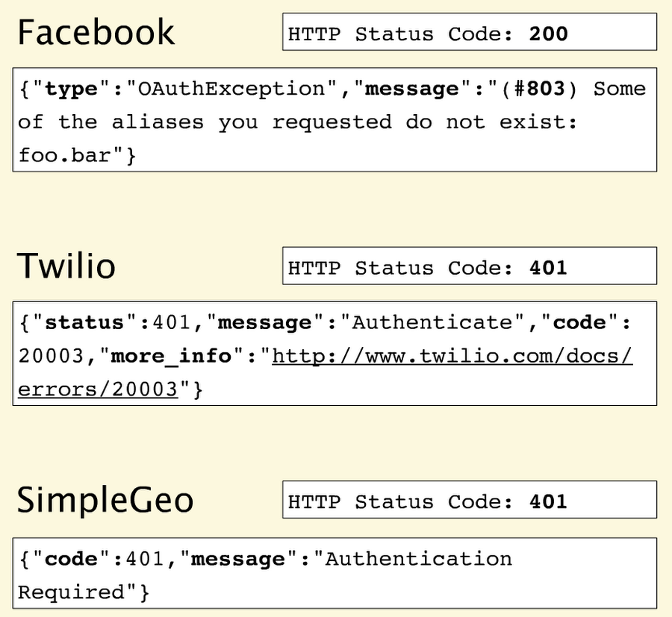This screenshot has width=672, height=617.
Task: Click the Twilio heading
Action: point(66,266)
